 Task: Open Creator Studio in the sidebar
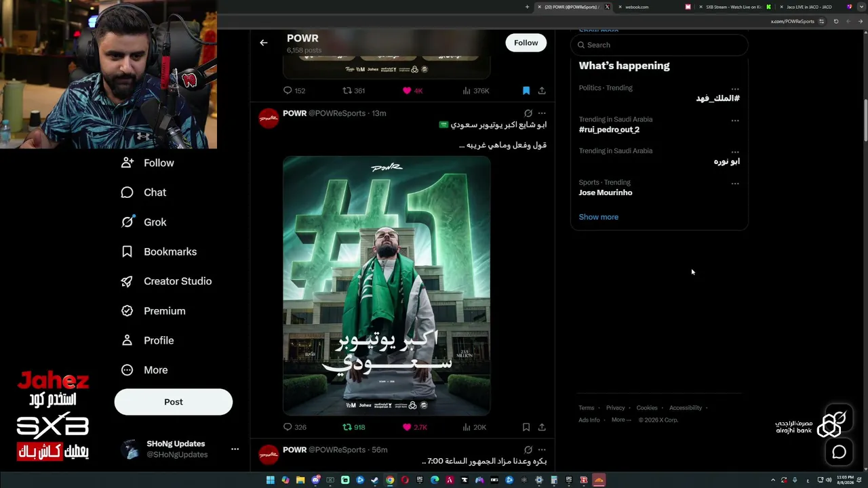166,281
